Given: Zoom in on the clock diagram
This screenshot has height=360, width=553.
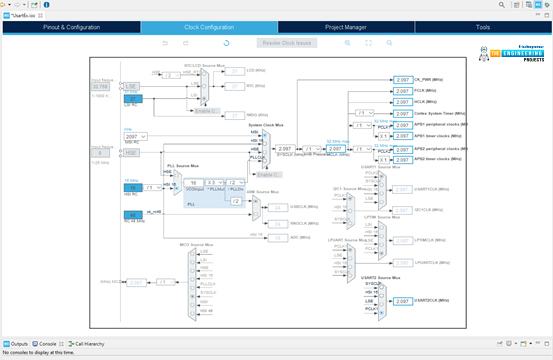Looking at the screenshot, I should (x=347, y=43).
